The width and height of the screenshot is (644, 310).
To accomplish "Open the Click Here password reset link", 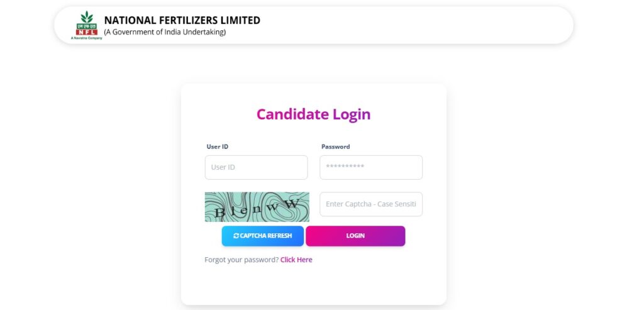I will [x=296, y=260].
